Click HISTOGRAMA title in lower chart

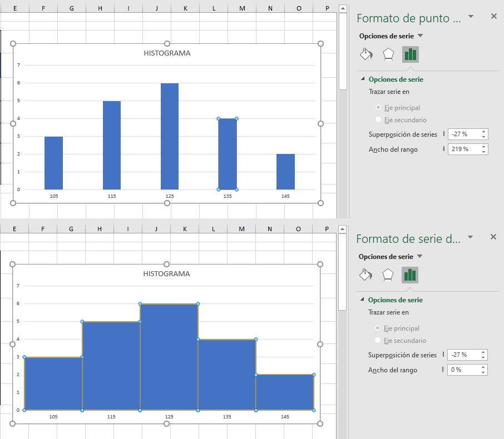[x=166, y=273]
